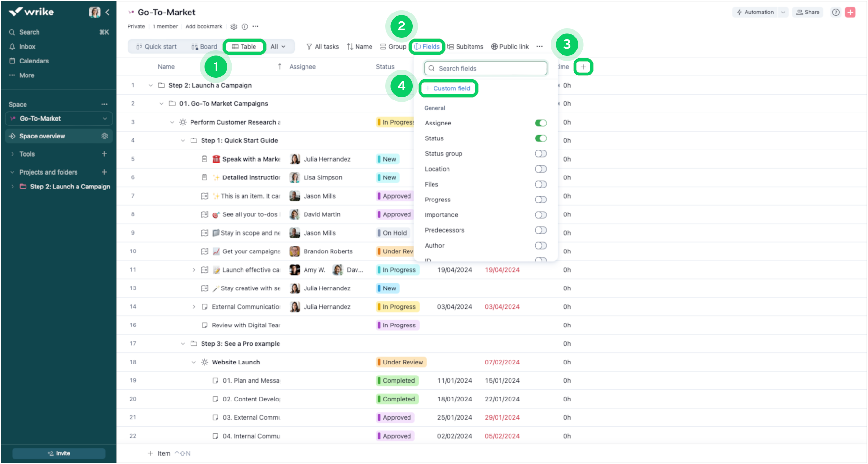Open the Go-To-Market info icon
Viewport: 868px width, 464px height.
244,27
